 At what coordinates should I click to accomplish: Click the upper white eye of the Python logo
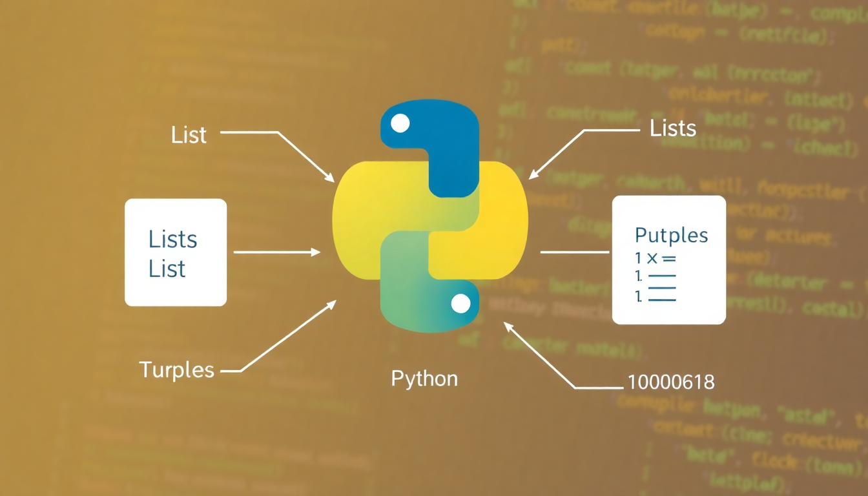coord(400,123)
